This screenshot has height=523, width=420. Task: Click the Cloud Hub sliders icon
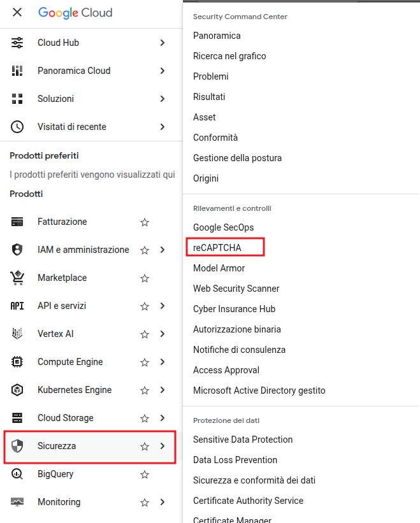pyautogui.click(x=17, y=43)
